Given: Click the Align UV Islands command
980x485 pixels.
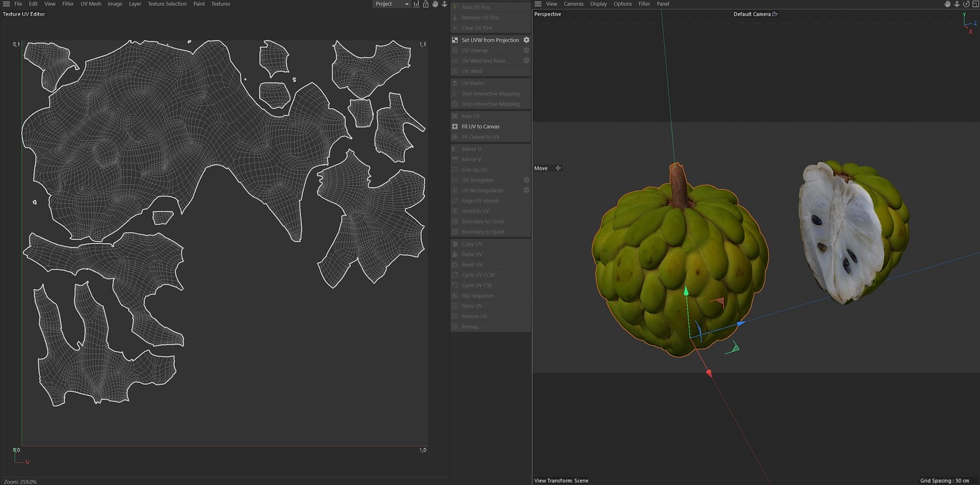Looking at the screenshot, I should 490,201.
